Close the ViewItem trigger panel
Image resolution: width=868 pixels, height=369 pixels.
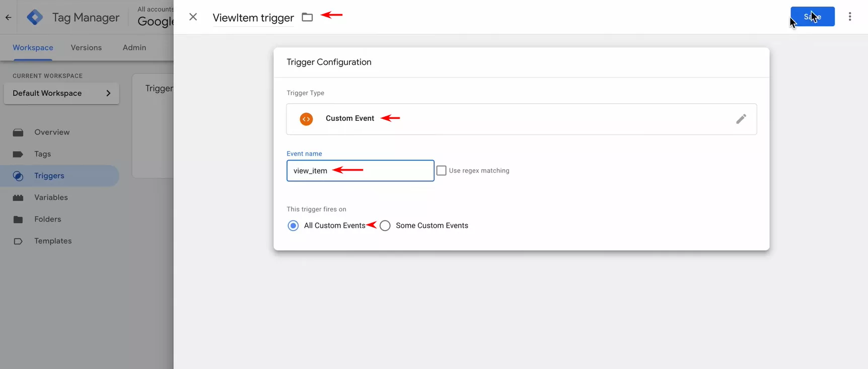coord(193,17)
